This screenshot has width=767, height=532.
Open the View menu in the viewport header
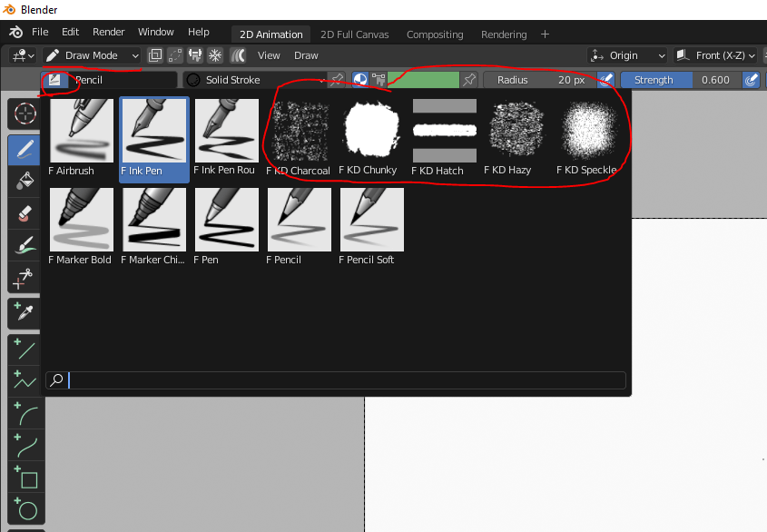[x=269, y=55]
